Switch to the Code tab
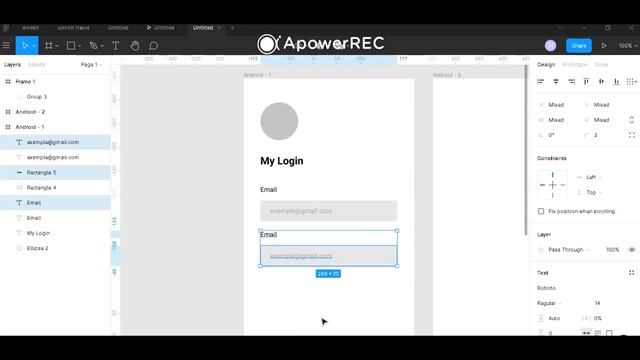 (601, 64)
